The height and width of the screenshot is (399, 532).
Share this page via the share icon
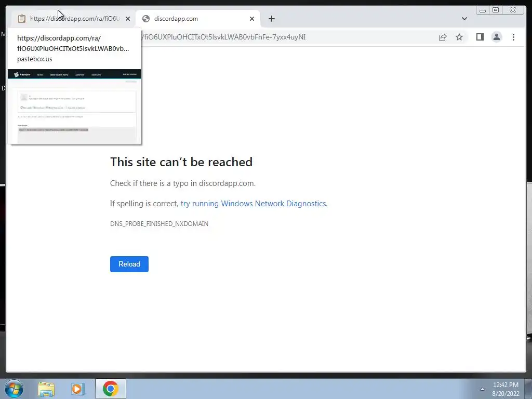[x=443, y=37]
